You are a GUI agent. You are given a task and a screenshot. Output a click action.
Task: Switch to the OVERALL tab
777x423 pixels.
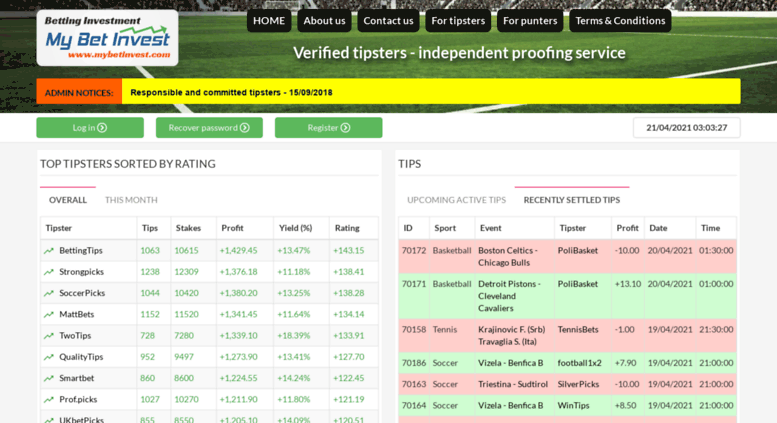[68, 200]
